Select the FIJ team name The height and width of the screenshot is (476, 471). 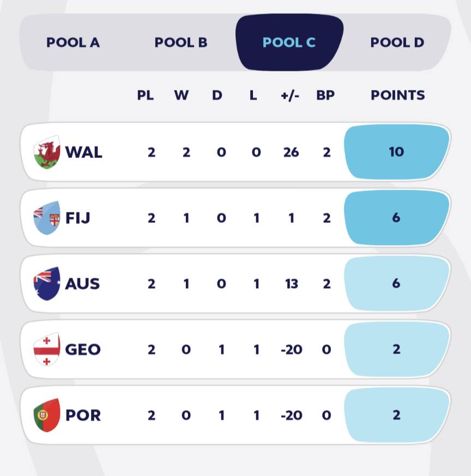point(78,218)
